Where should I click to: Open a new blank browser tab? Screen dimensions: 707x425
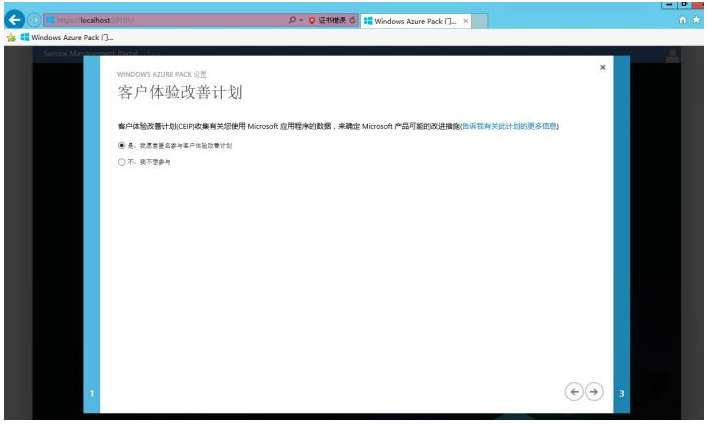479,21
